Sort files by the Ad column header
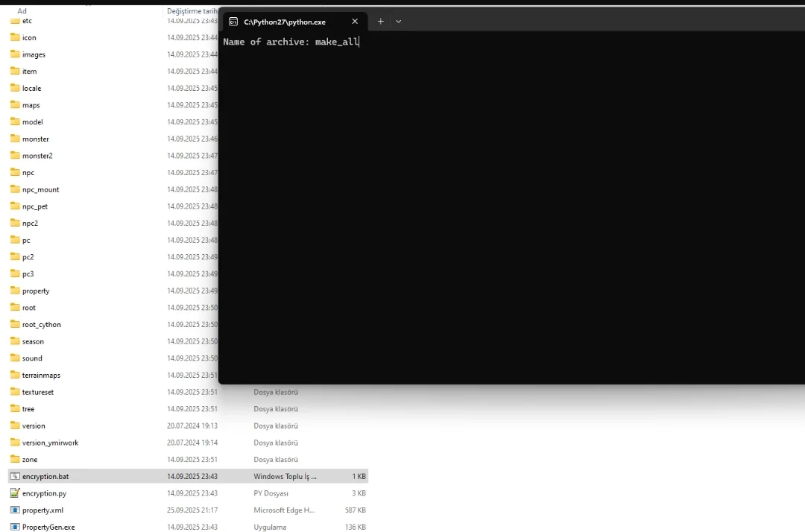The height and width of the screenshot is (532, 805). point(22,11)
